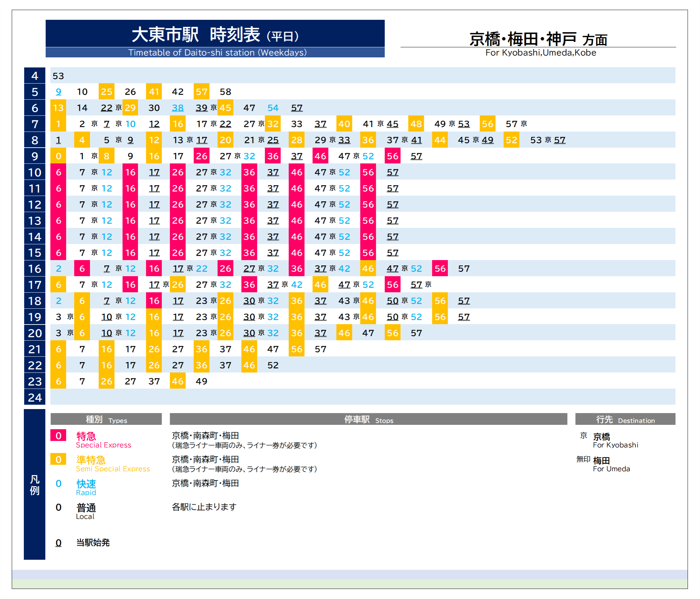This screenshot has height=599, width=700.
Task: Click the blue 54 departure in hour 6
Action: pyautogui.click(x=273, y=108)
